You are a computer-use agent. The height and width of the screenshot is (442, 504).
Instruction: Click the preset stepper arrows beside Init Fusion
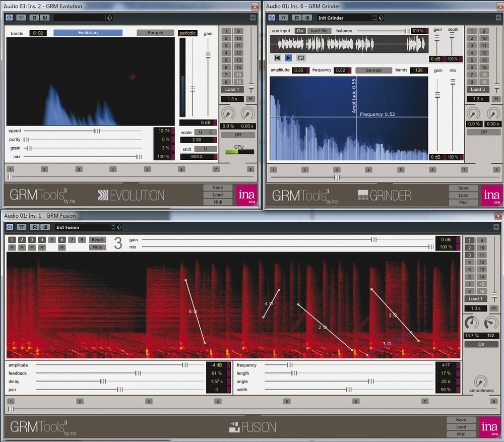[112, 227]
